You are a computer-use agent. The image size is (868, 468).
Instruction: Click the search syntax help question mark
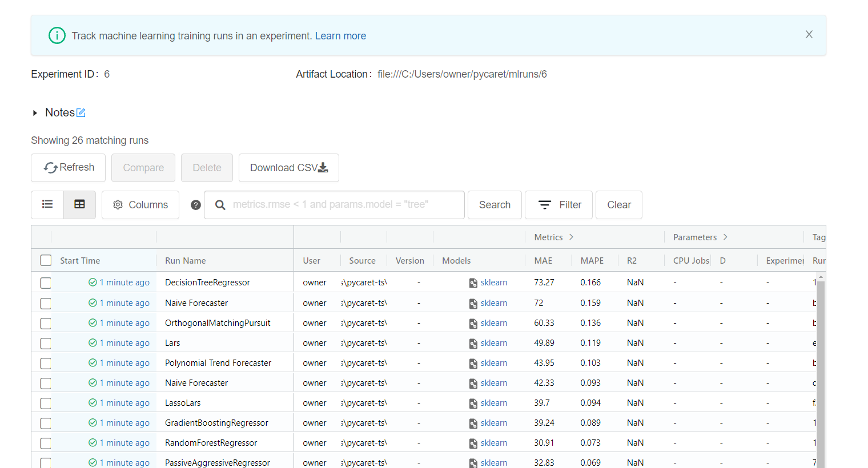pyautogui.click(x=196, y=204)
